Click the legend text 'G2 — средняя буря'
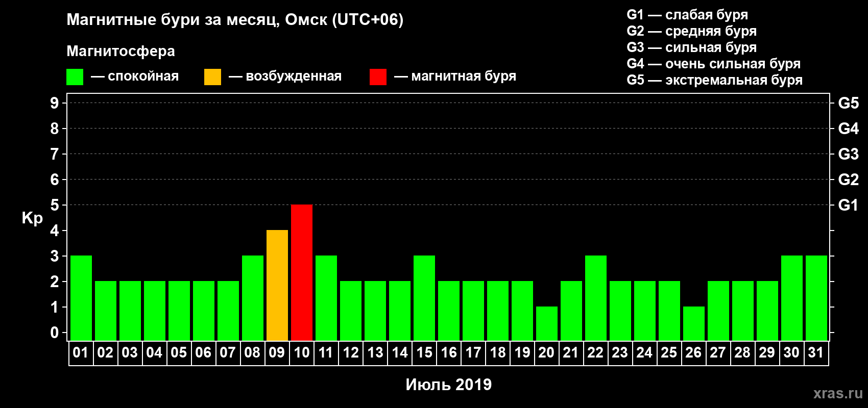Image resolution: width=868 pixels, height=408 pixels. point(692,31)
